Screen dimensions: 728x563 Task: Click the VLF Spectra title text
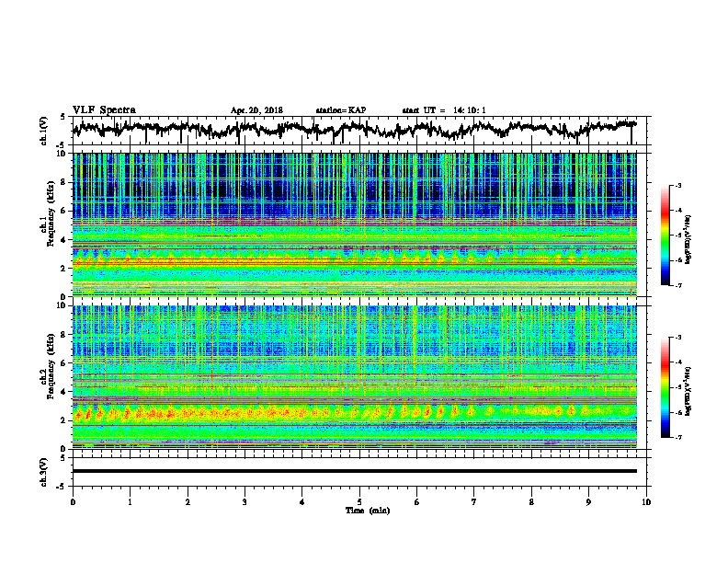104,110
